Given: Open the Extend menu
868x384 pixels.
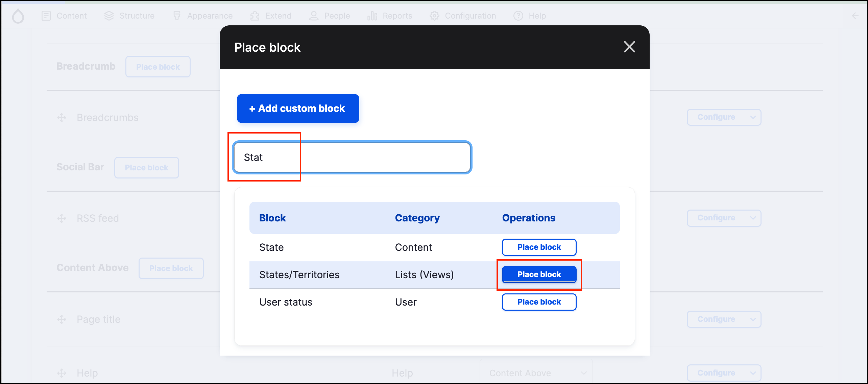Looking at the screenshot, I should pyautogui.click(x=271, y=16).
